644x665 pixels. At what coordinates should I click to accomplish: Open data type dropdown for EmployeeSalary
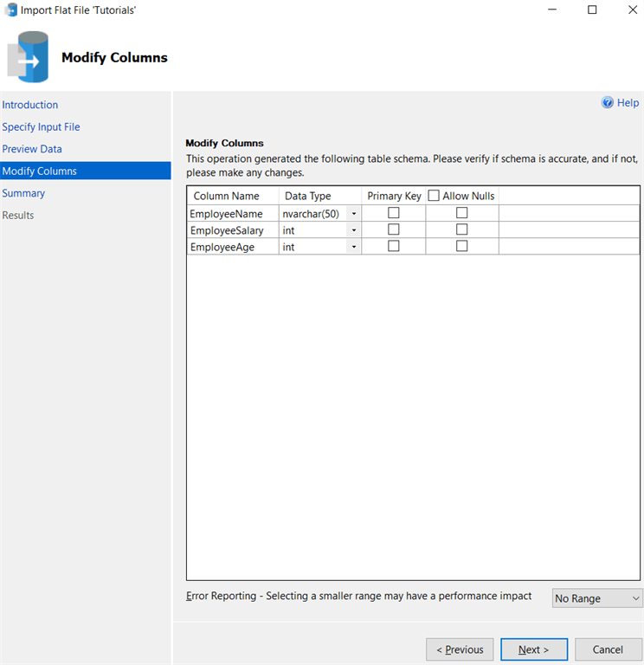pyautogui.click(x=353, y=229)
